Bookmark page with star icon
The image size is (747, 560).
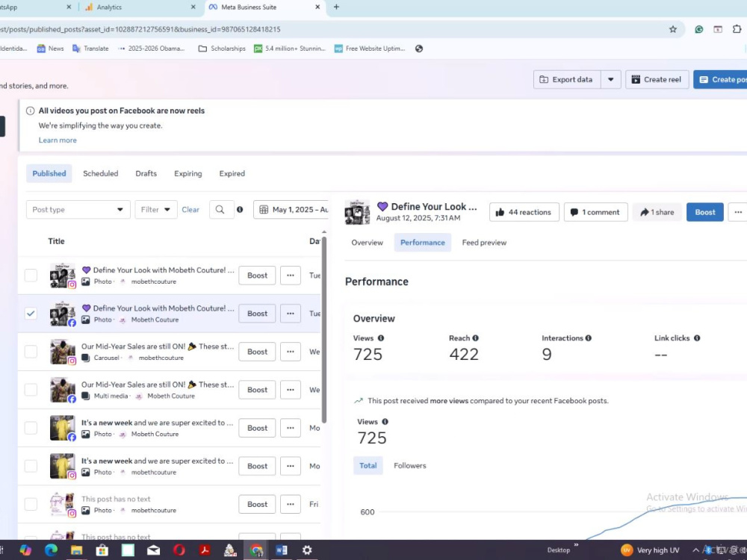coord(673,30)
